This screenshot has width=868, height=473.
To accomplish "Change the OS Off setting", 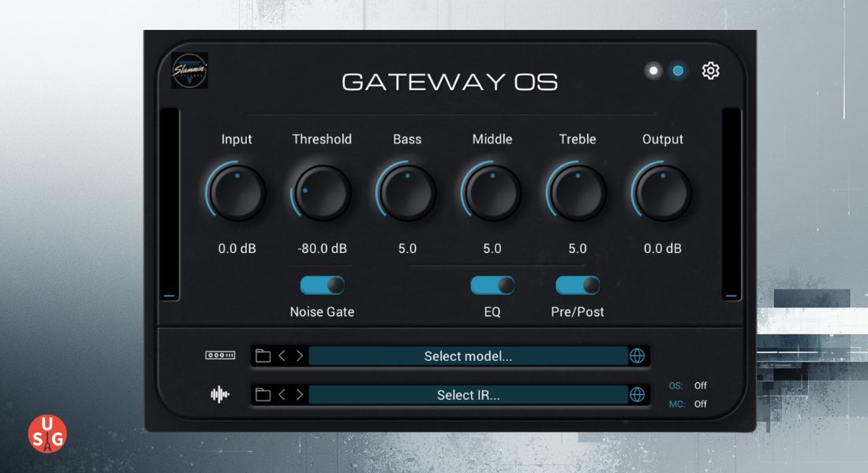I will coord(700,385).
